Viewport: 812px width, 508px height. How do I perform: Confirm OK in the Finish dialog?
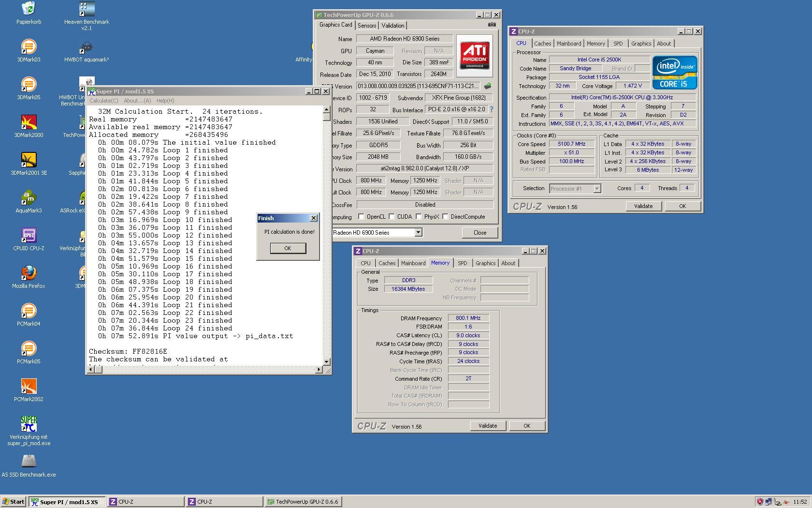coord(288,248)
